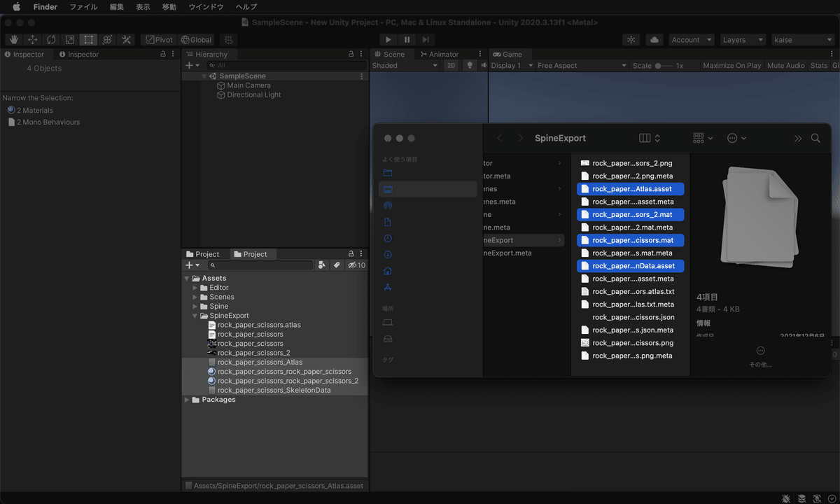Select the Scale tool
The height and width of the screenshot is (504, 840).
click(x=70, y=40)
